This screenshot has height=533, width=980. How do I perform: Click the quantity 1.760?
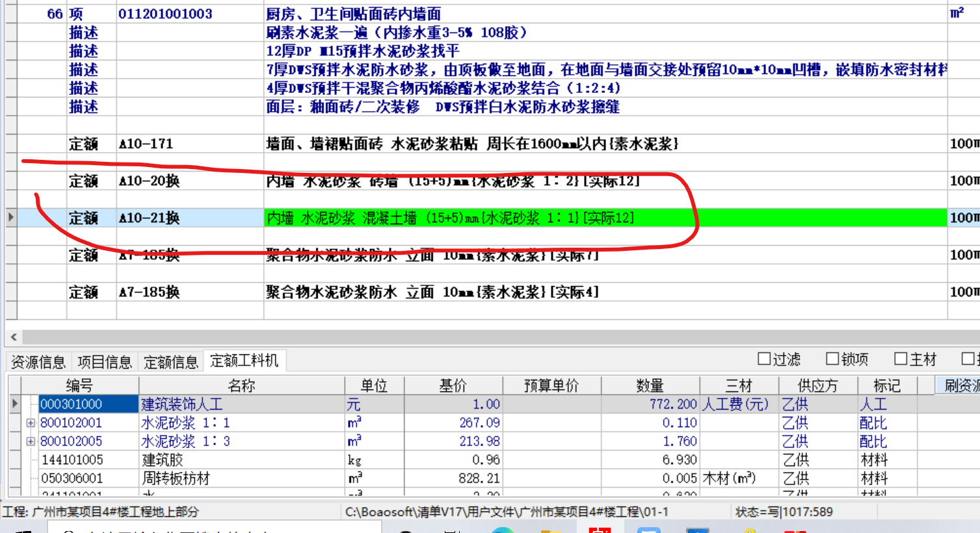click(x=680, y=441)
